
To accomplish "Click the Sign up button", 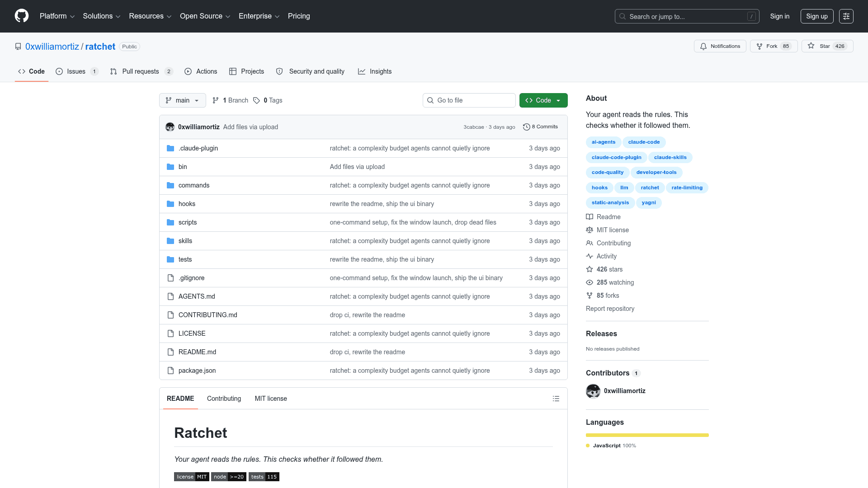I will [817, 16].
